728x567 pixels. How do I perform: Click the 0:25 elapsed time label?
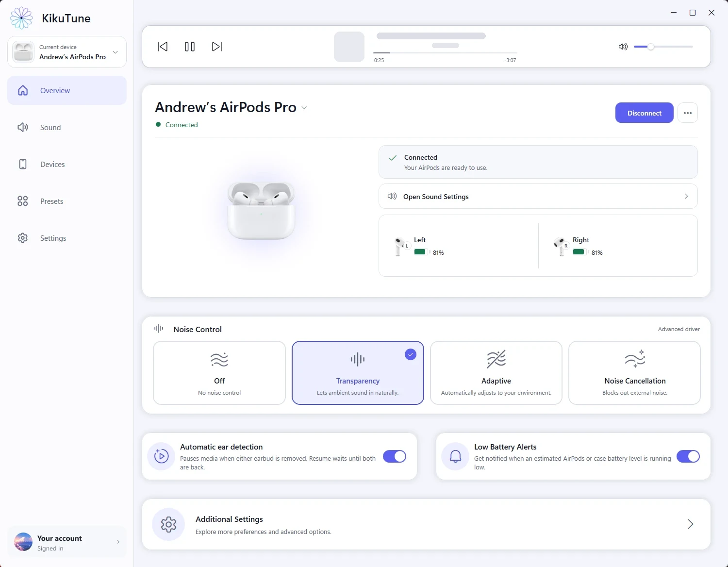coord(379,60)
